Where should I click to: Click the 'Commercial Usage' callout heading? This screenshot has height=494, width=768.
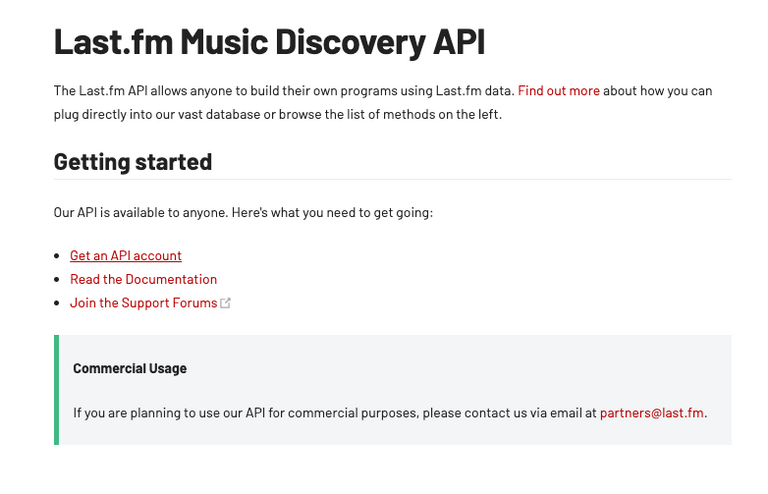(x=130, y=368)
